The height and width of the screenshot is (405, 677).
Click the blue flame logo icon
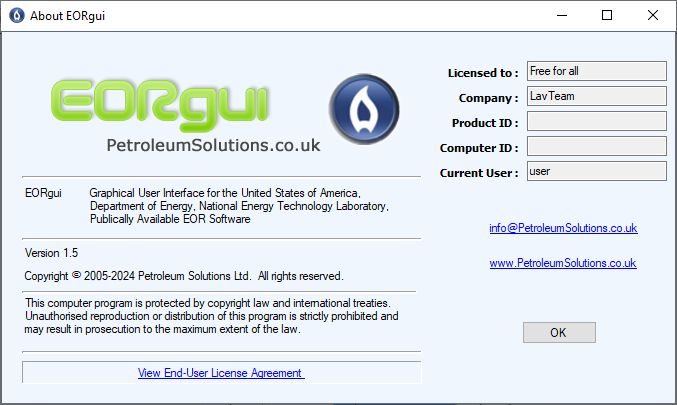tap(364, 109)
